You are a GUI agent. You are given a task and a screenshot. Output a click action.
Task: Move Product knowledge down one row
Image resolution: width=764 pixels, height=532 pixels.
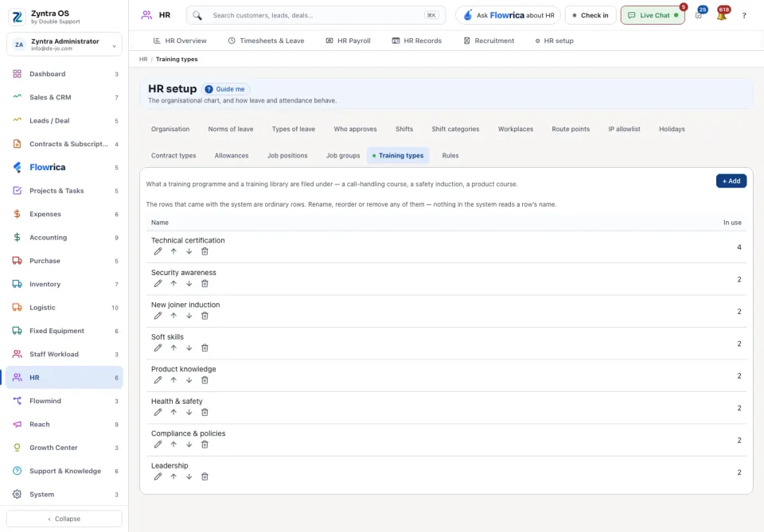[x=189, y=380]
